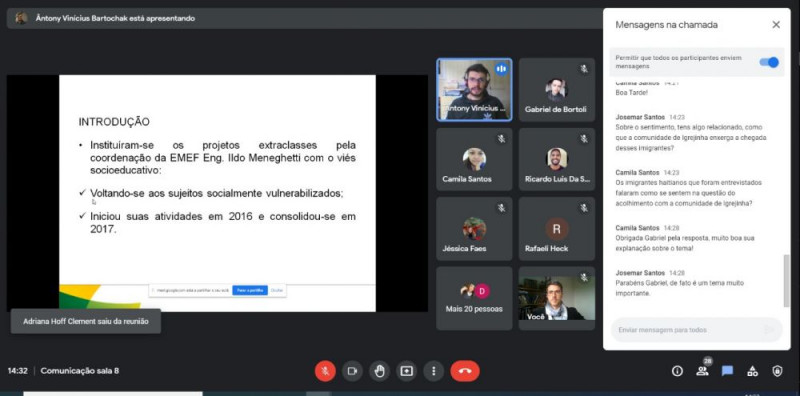End the call with the red hang-up button
This screenshot has height=396, width=800.
[465, 371]
